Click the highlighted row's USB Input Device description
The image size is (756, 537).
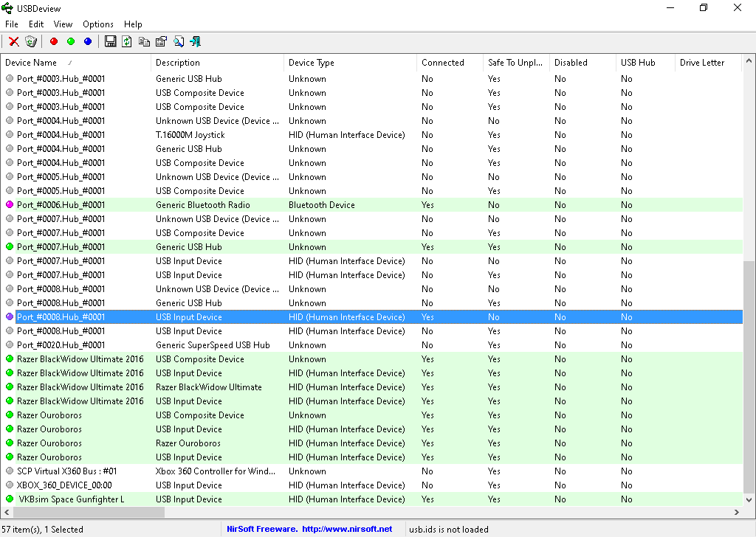click(x=189, y=317)
